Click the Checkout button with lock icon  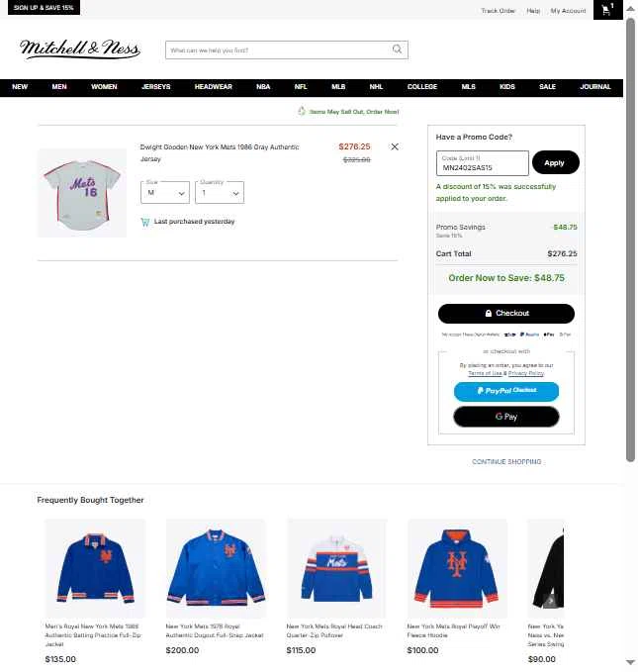click(506, 314)
